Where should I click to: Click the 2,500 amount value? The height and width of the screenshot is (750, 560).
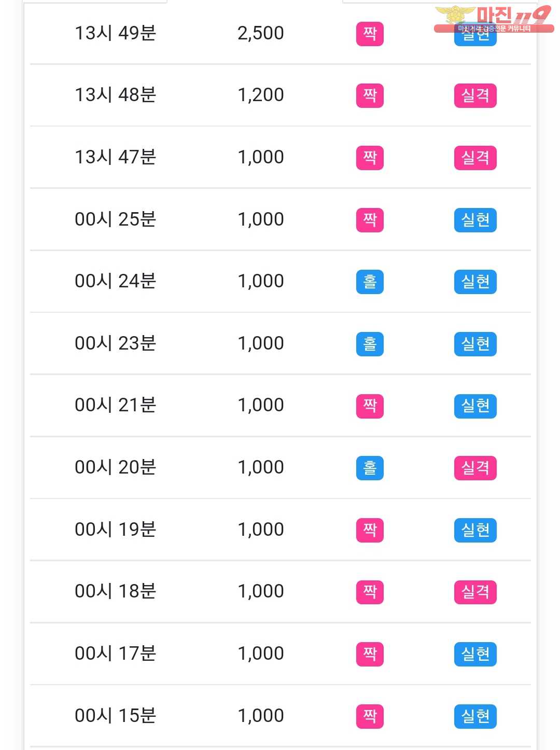pos(261,33)
